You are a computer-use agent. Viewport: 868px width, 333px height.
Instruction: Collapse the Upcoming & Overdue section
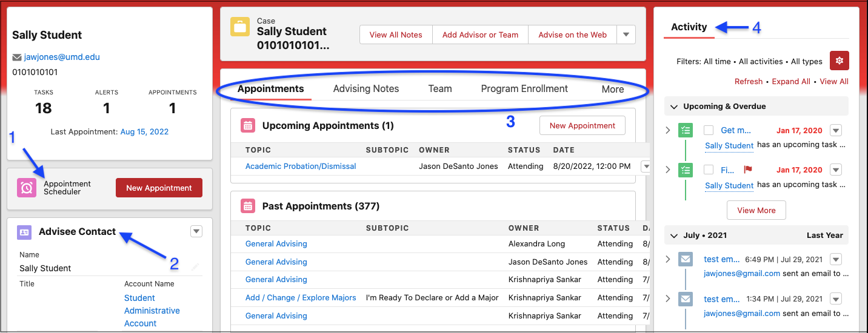tap(673, 107)
